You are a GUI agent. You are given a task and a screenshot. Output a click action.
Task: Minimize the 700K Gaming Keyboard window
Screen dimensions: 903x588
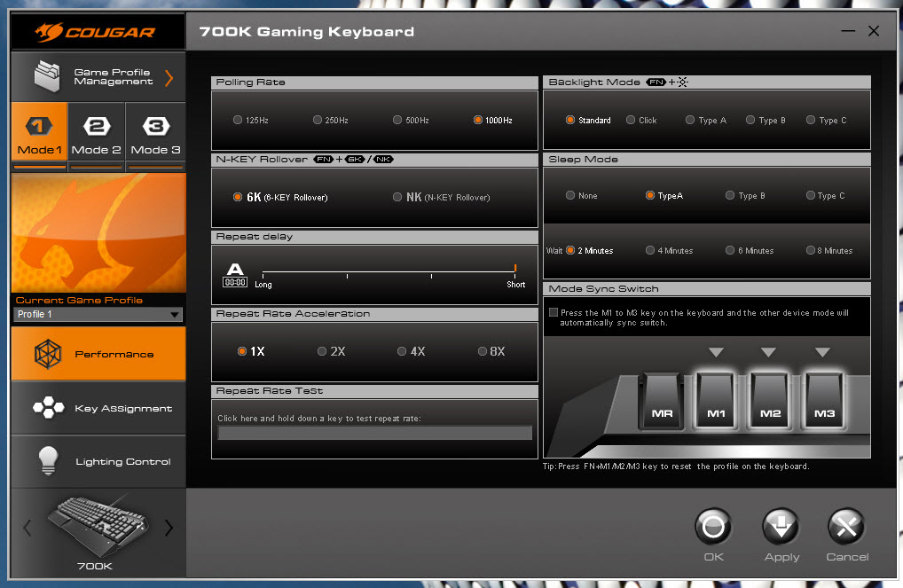point(848,31)
